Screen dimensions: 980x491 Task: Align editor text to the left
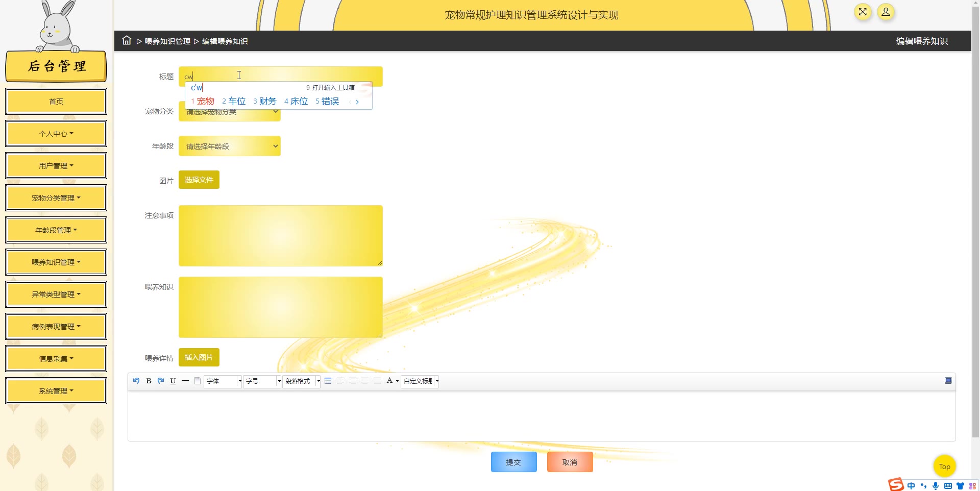point(340,381)
